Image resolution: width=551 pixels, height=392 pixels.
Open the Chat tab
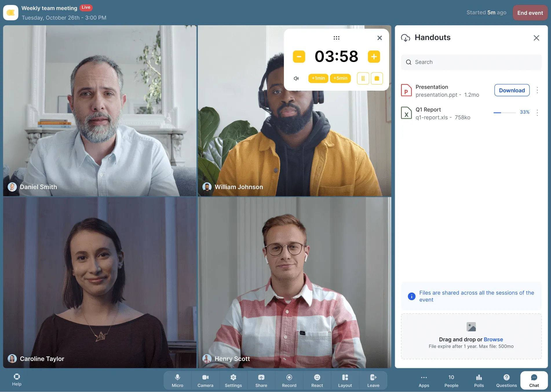tap(534, 381)
